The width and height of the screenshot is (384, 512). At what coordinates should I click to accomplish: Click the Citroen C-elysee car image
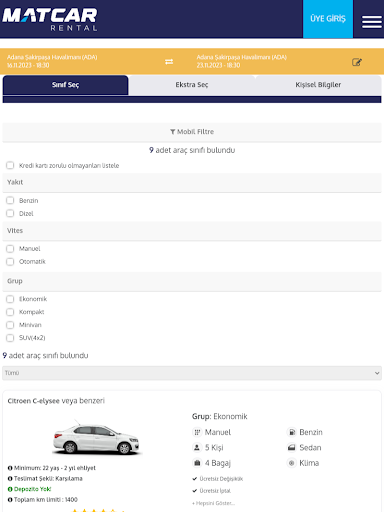(x=97, y=438)
